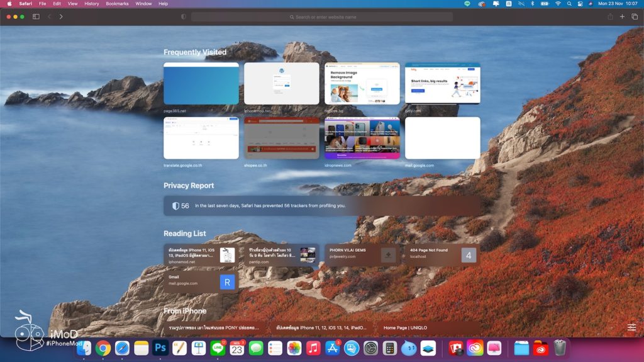This screenshot has width=644, height=362.
Task: Click the search or enter website field
Action: pos(322,17)
